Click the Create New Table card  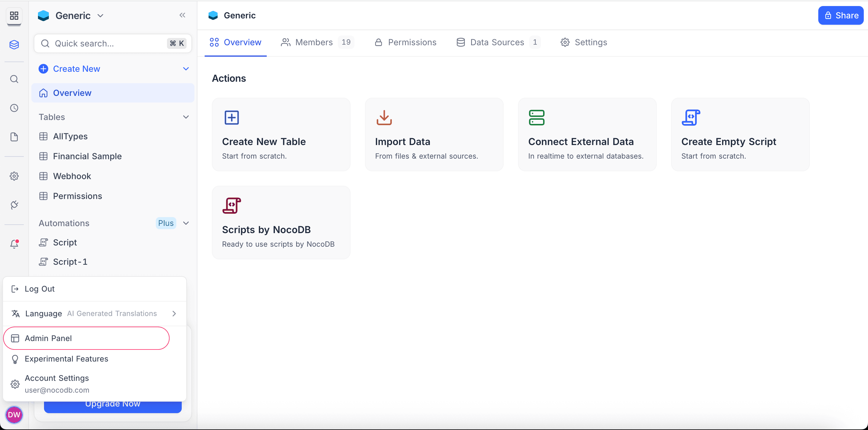(x=281, y=134)
